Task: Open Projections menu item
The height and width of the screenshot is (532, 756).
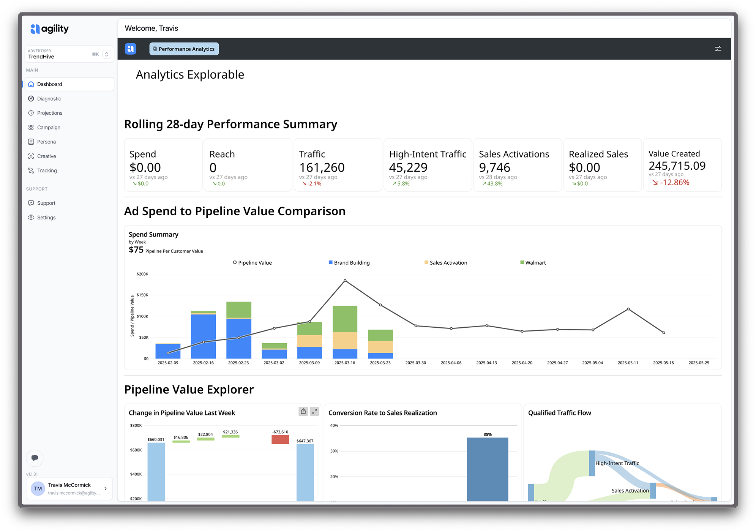Action: (50, 113)
